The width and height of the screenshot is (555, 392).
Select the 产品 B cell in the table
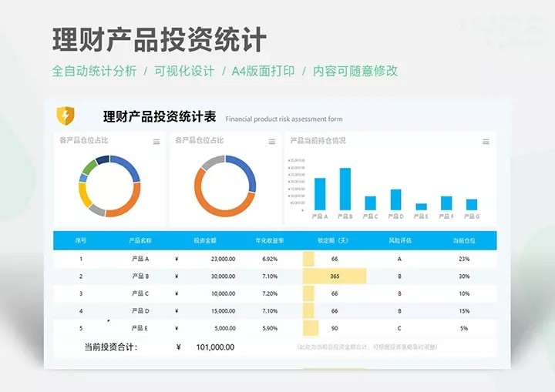(140, 276)
